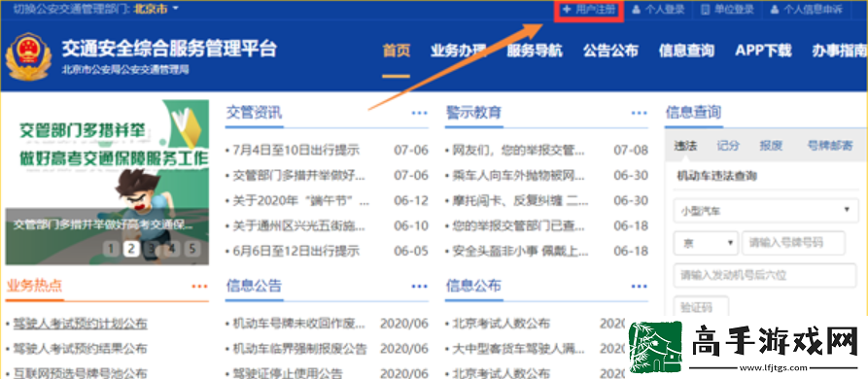The width and height of the screenshot is (868, 379).
Task: Open the APP下载 nav menu
Action: pyautogui.click(x=763, y=51)
